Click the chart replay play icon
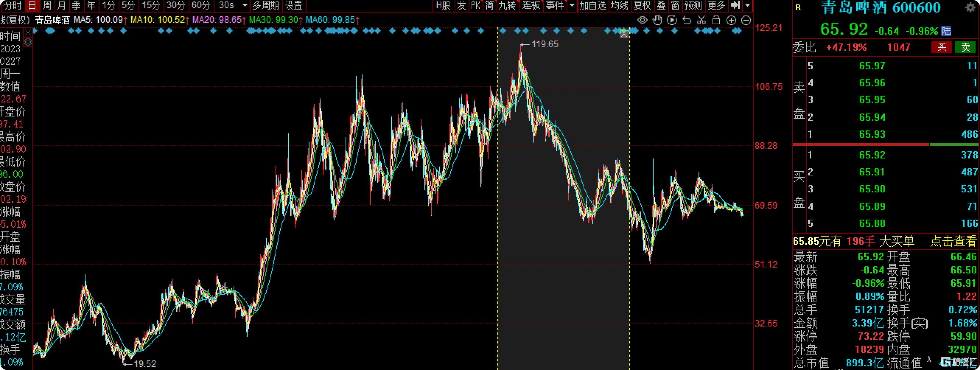980x370 pixels. coord(672,20)
